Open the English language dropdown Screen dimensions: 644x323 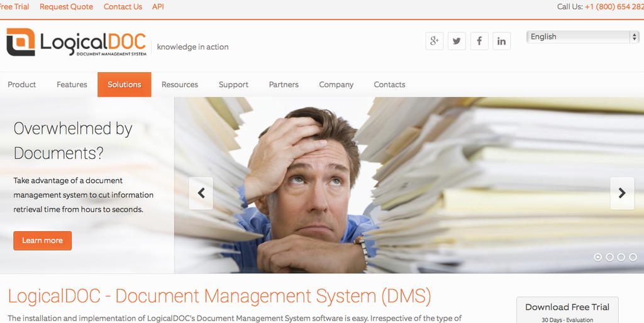tap(582, 37)
